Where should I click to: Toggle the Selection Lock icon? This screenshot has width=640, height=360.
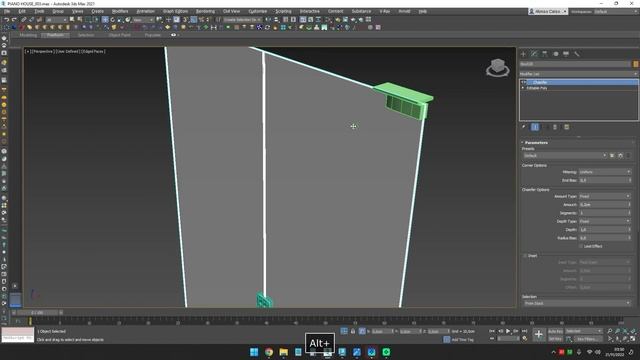[353, 331]
